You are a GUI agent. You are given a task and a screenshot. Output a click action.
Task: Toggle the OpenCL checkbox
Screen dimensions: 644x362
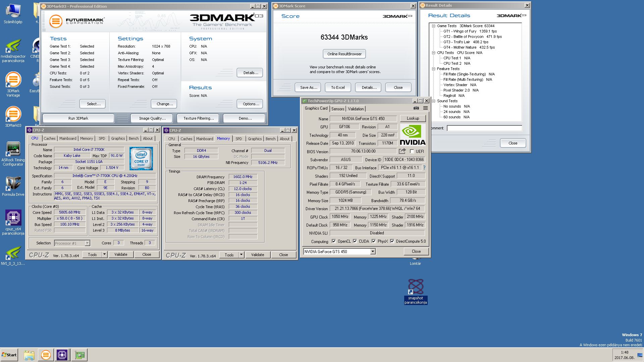tap(334, 241)
